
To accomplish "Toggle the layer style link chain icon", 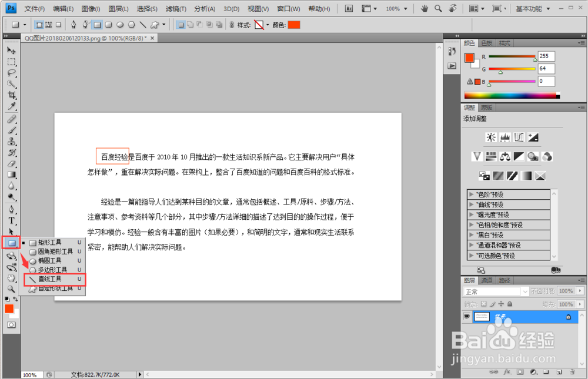I will pyautogui.click(x=232, y=25).
